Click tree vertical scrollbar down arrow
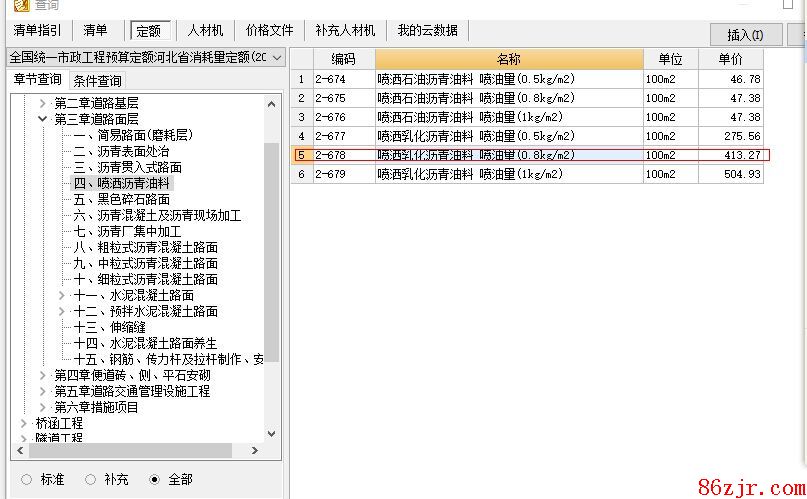The image size is (807, 499). (x=271, y=434)
